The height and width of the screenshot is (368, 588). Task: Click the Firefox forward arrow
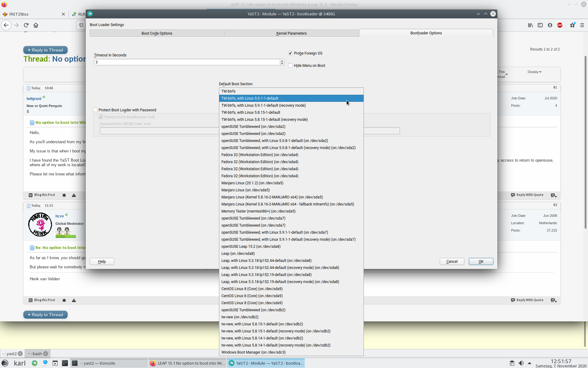pos(16,25)
